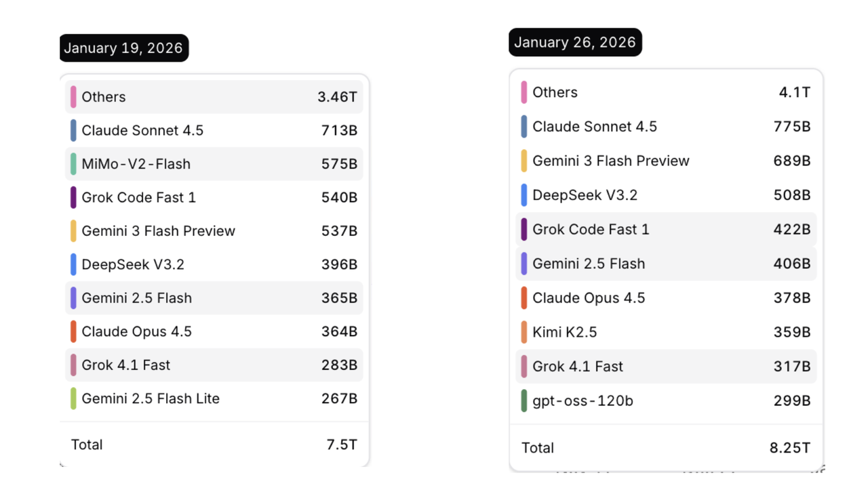Click the green MiMo-V2-Flash color swatch
Viewport: 868px width, 492px height.
pyautogui.click(x=73, y=164)
